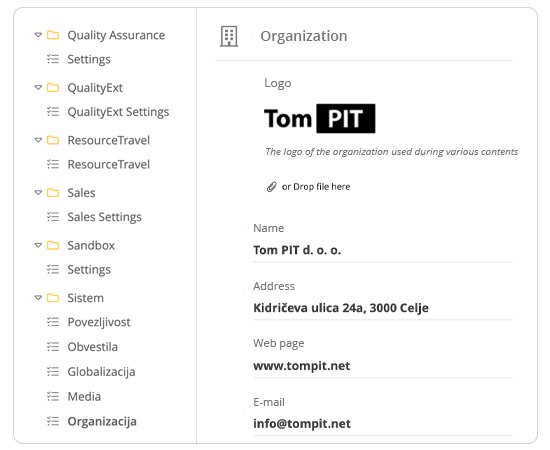Click the paperclip attach file icon
This screenshot has width=550, height=450.
point(271,187)
